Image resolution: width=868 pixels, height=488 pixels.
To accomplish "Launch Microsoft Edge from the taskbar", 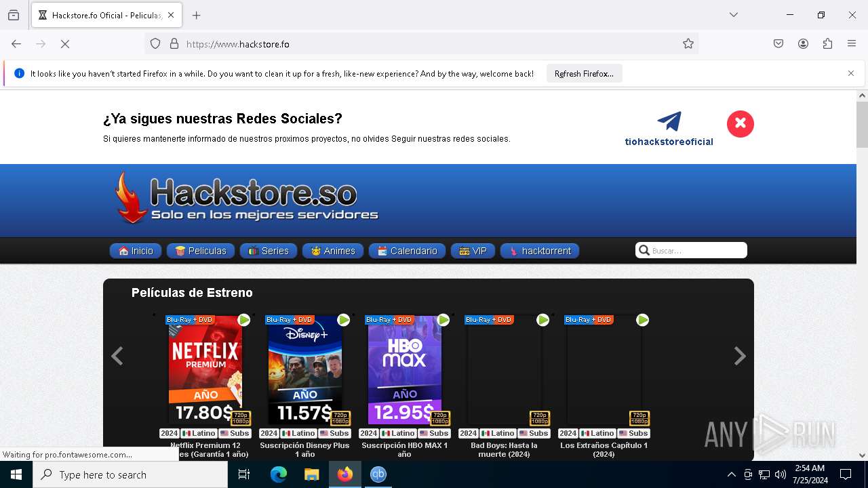I will pos(279,474).
